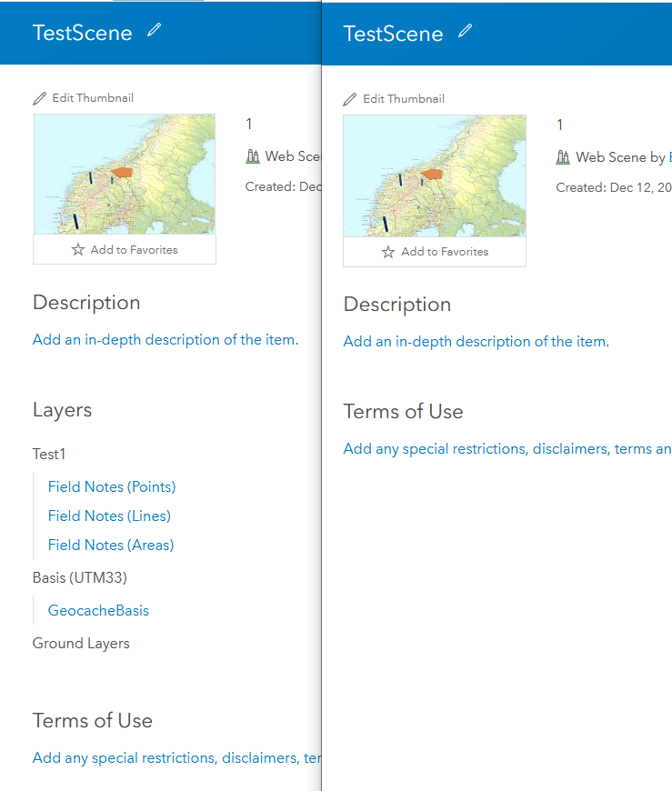Open the Field Notes (Areas) layer link
The image size is (672, 791).
click(x=110, y=545)
